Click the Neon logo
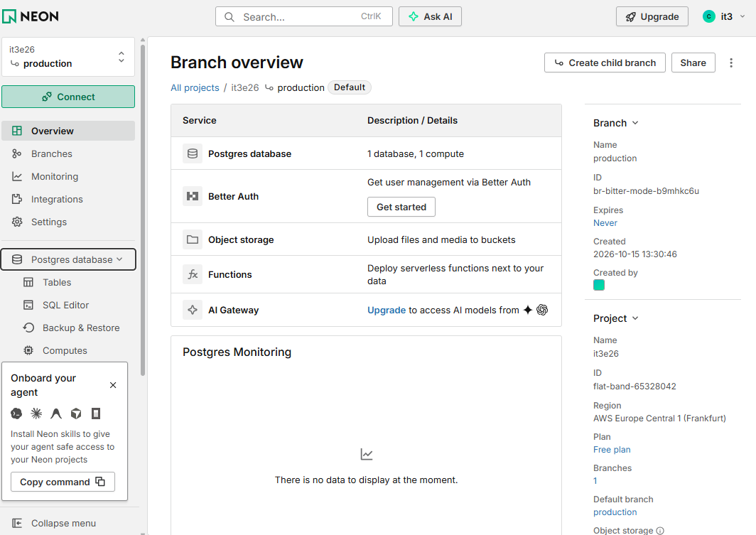The width and height of the screenshot is (756, 535). [x=31, y=16]
